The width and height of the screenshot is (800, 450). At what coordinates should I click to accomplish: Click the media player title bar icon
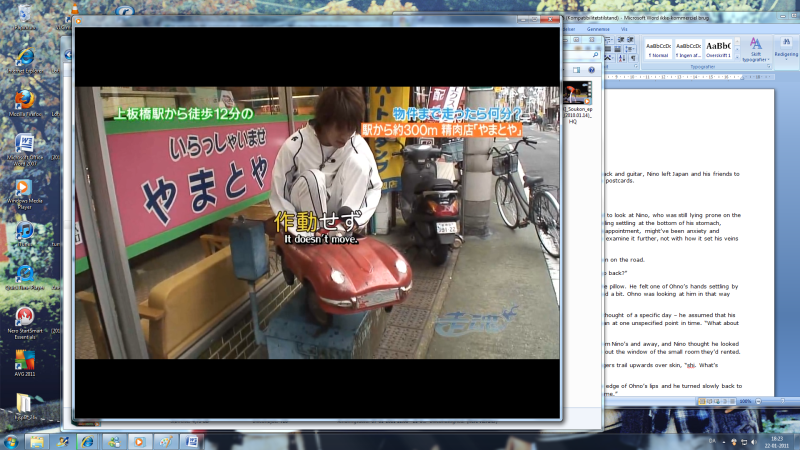coord(79,20)
